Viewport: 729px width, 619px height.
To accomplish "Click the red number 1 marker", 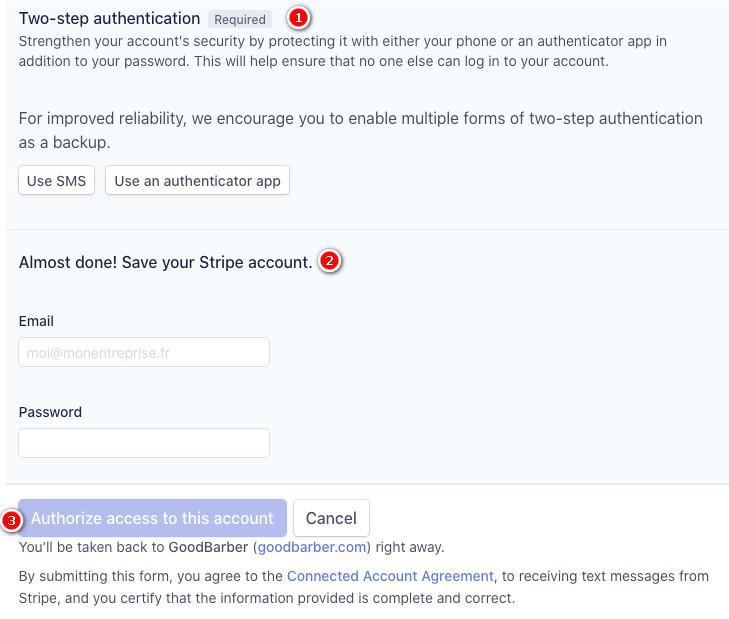I will pyautogui.click(x=297, y=17).
